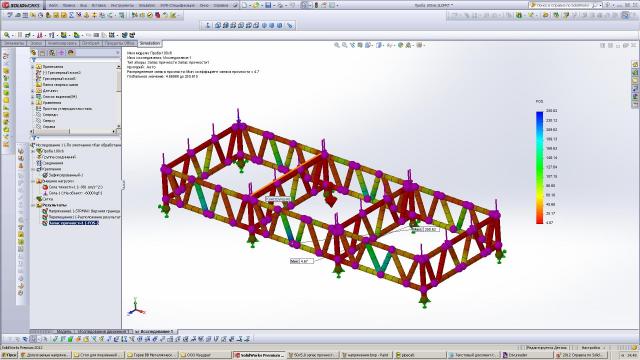Click the Zoom to Fit icon above viewport

[x=337, y=45]
